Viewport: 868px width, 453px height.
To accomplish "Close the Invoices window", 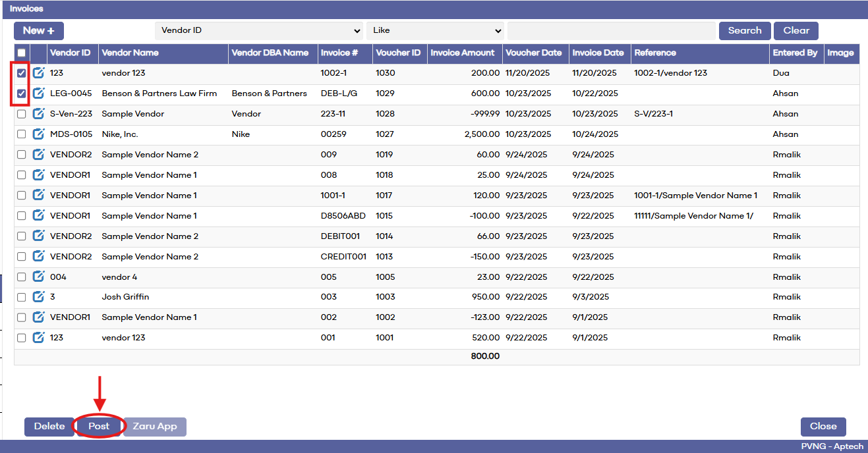I will tap(823, 426).
